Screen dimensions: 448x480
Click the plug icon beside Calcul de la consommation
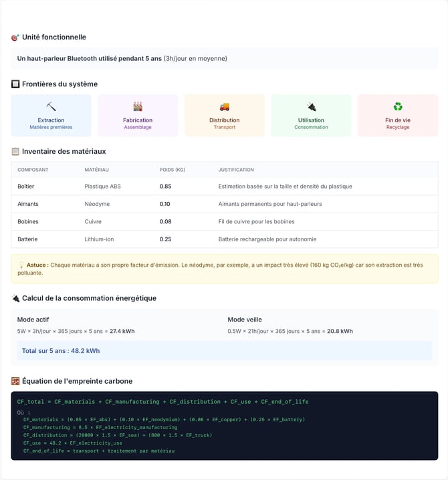pyautogui.click(x=15, y=298)
